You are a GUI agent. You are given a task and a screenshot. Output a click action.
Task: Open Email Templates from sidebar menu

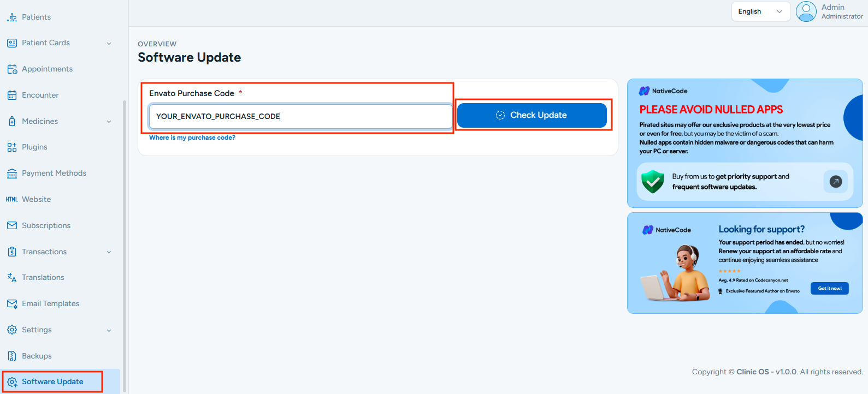[50, 304]
